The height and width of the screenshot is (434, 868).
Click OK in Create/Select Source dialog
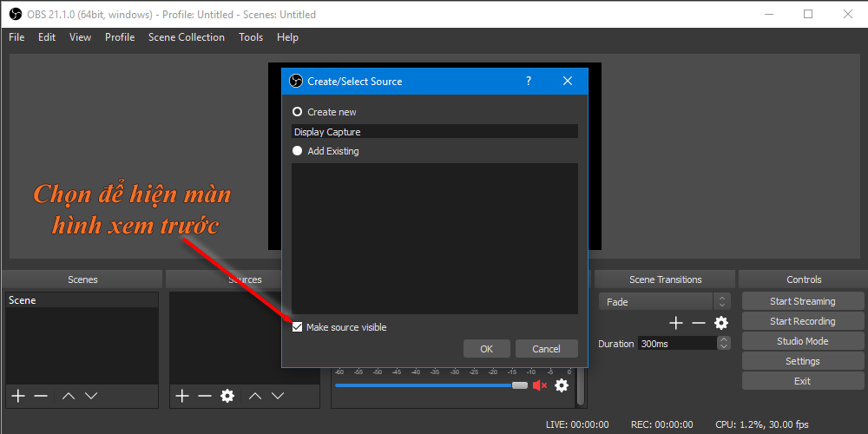click(486, 349)
